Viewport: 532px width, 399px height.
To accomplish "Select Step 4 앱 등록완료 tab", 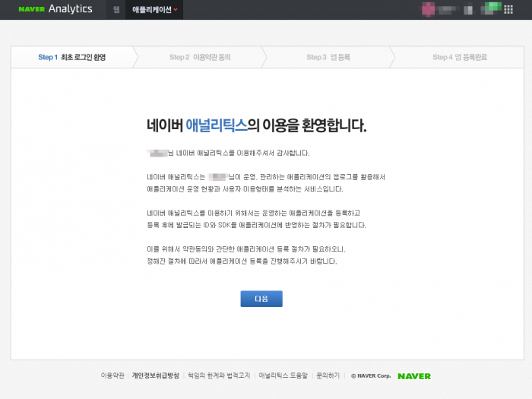I will pyautogui.click(x=459, y=57).
